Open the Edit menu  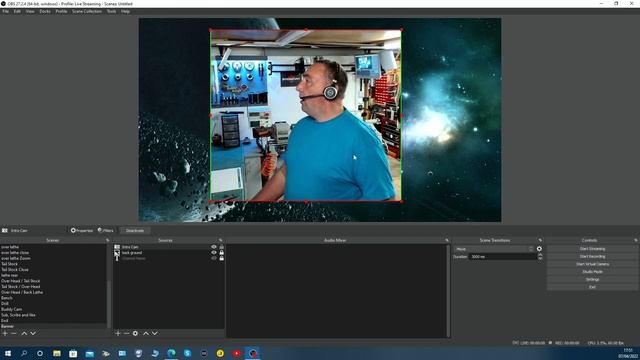pyautogui.click(x=17, y=11)
